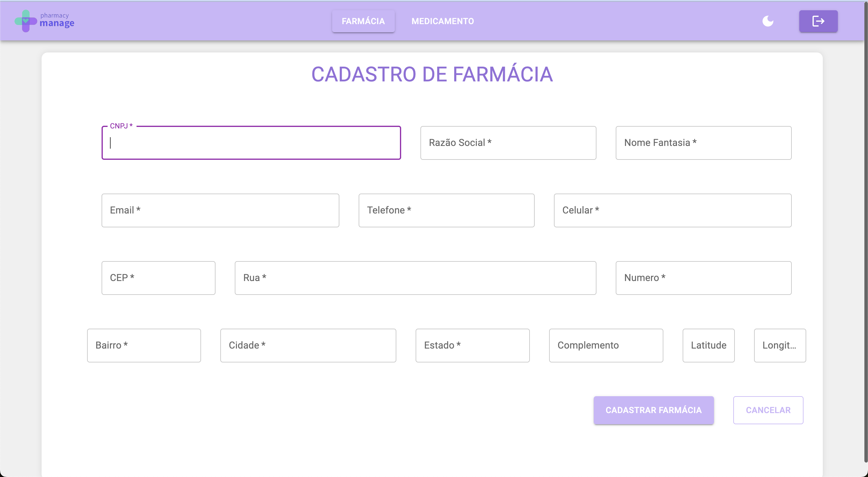Viewport: 868px width, 477px height.
Task: Click the Cancelar button
Action: (768, 410)
